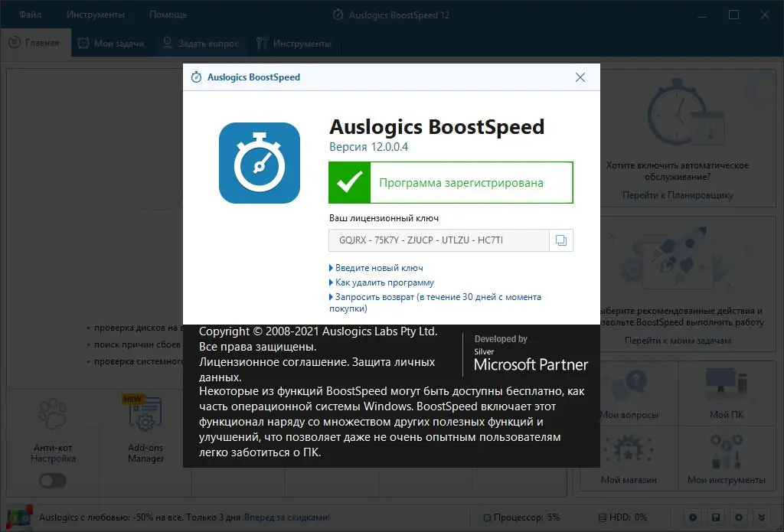Open 'Введите новый ключ' link
784x532 pixels.
pos(379,268)
